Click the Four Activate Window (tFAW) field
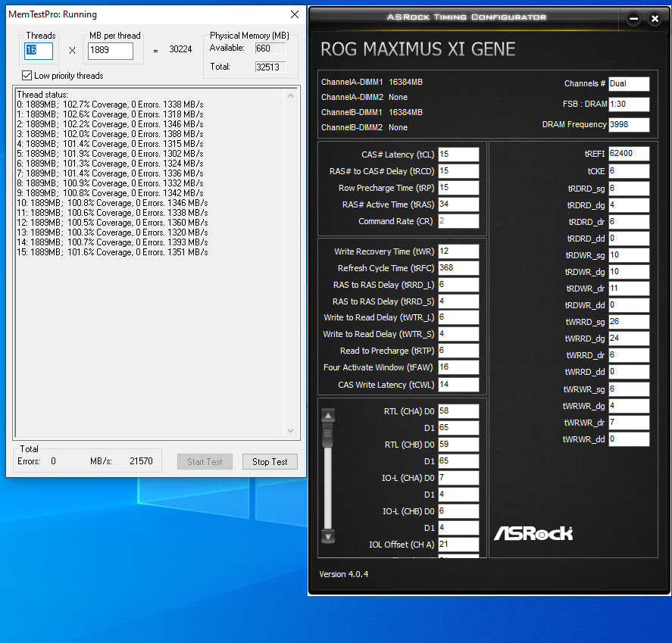 click(458, 367)
